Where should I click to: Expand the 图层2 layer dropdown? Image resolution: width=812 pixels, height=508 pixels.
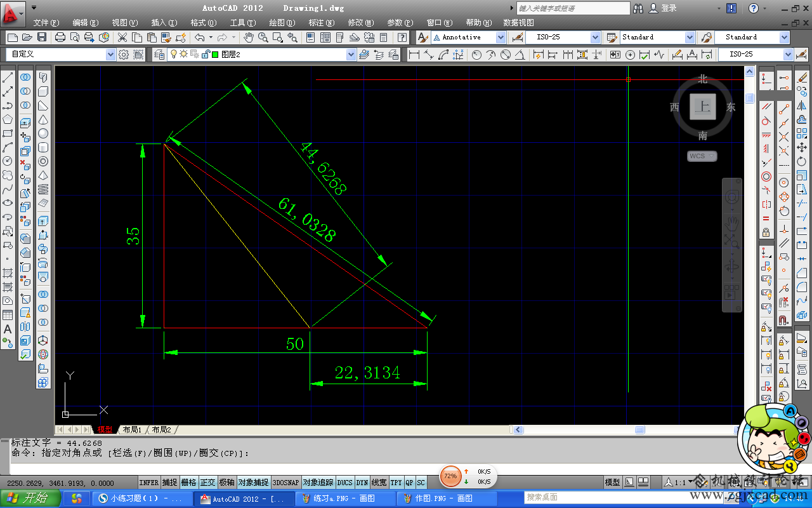point(351,55)
